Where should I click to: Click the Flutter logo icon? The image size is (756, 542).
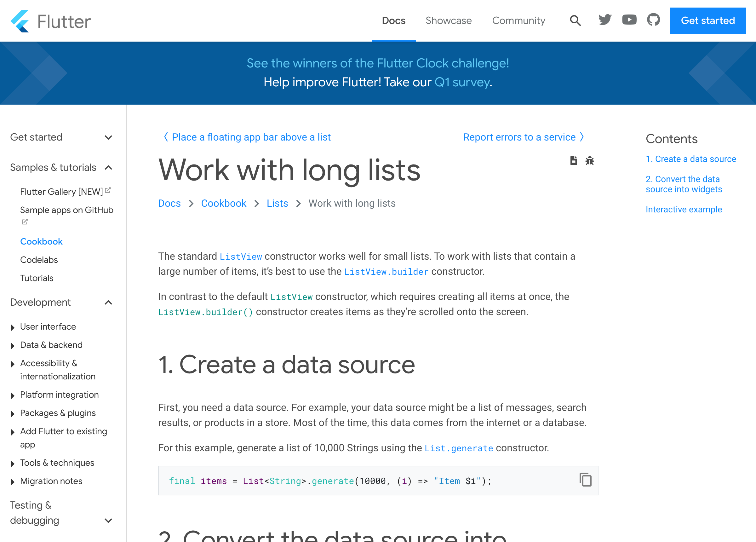pyautogui.click(x=20, y=21)
